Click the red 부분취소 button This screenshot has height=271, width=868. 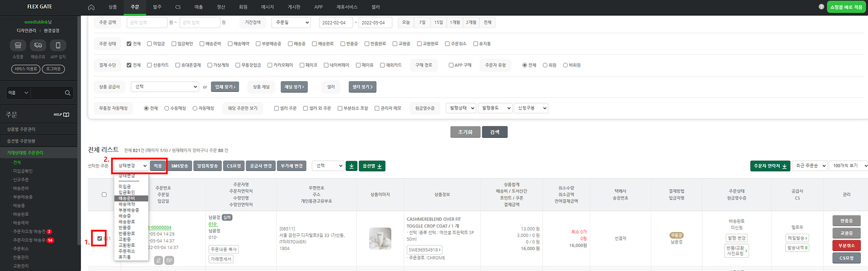tap(846, 245)
